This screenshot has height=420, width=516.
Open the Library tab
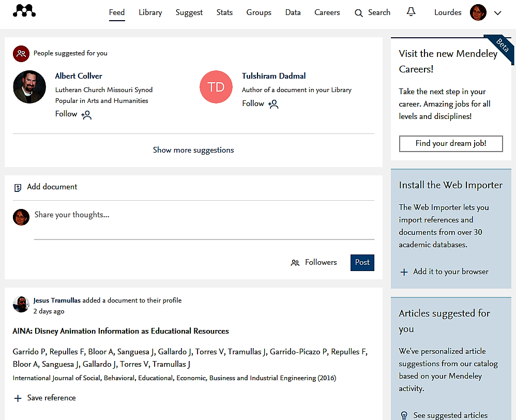(150, 12)
